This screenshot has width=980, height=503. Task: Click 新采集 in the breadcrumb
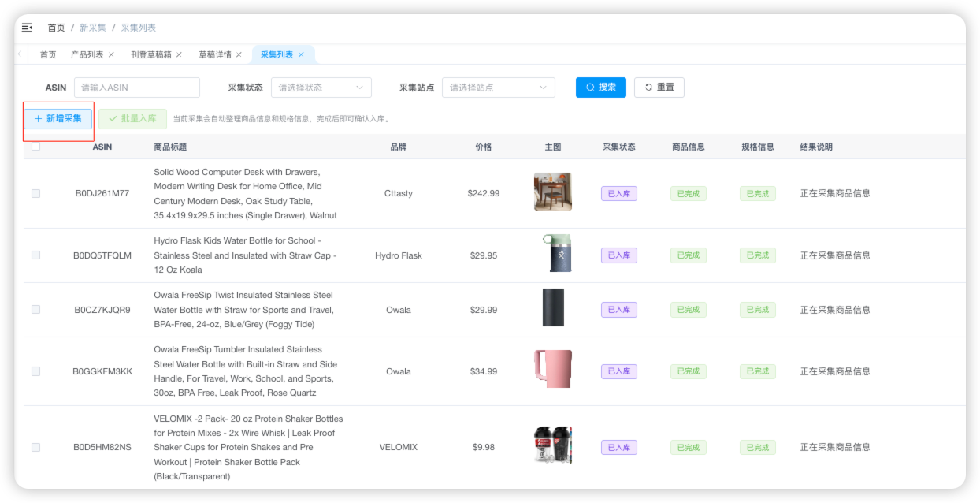point(93,28)
